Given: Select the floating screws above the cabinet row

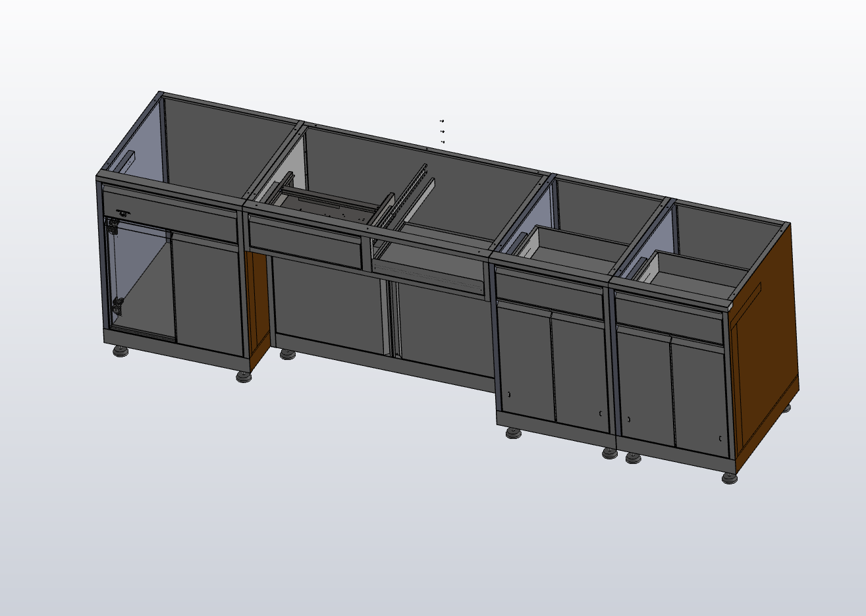Looking at the screenshot, I should pos(442,132).
